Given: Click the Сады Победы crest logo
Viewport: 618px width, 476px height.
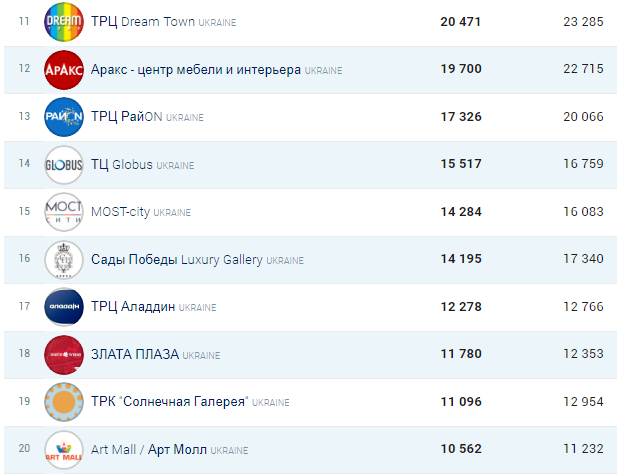Looking at the screenshot, I should click(63, 260).
